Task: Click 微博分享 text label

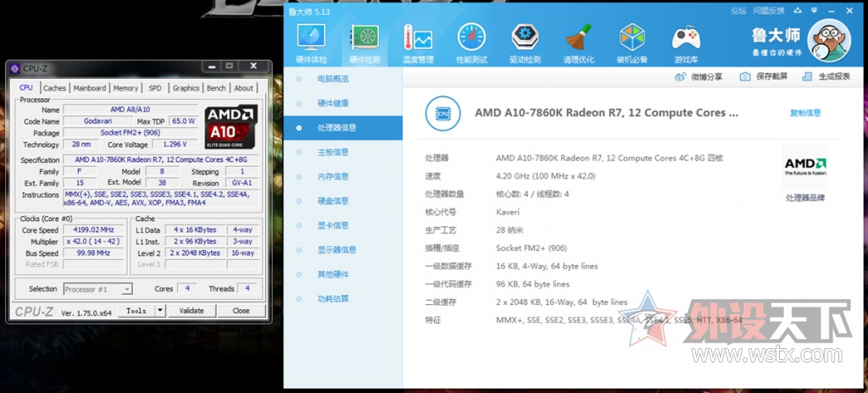Action: (x=707, y=76)
